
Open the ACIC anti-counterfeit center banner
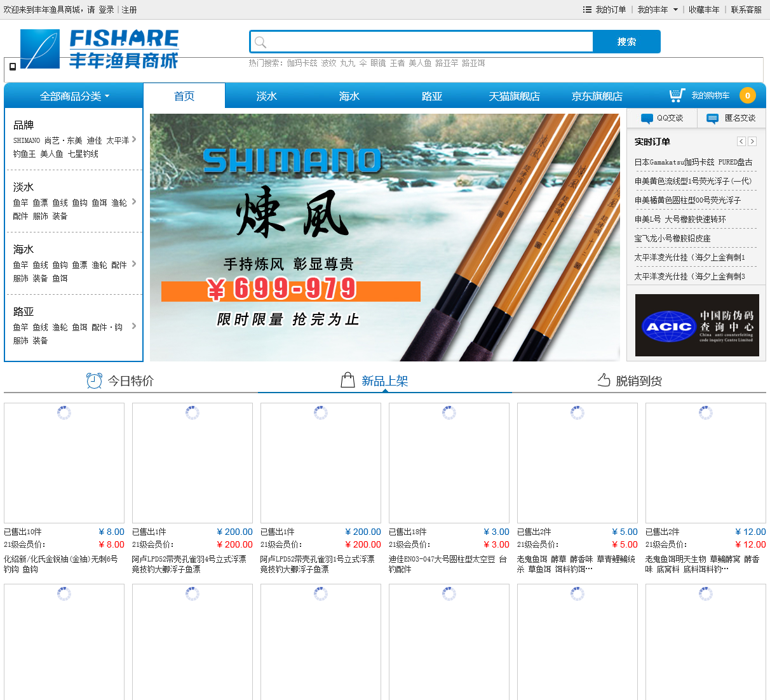(x=697, y=325)
